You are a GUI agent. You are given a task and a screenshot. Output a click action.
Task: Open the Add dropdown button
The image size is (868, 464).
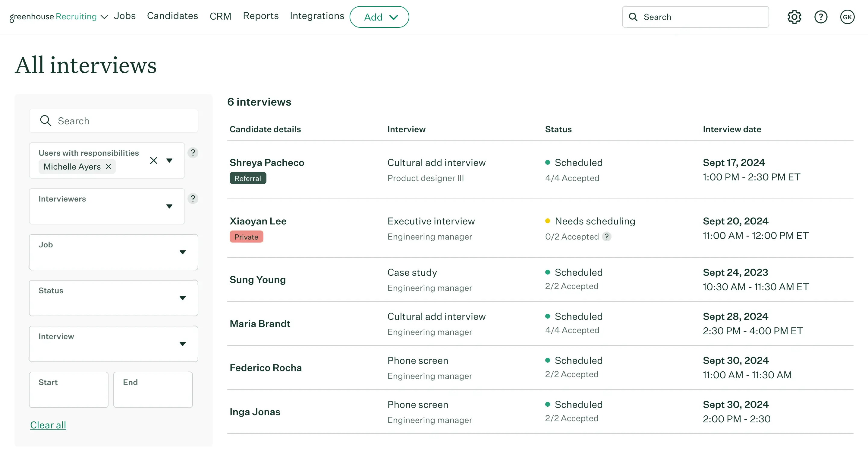(x=379, y=17)
